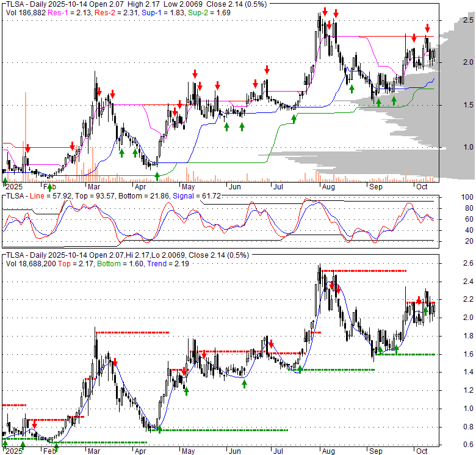Click the 'Feb' month label under bottom chart
This screenshot has width=476, height=455.
pyautogui.click(x=49, y=451)
